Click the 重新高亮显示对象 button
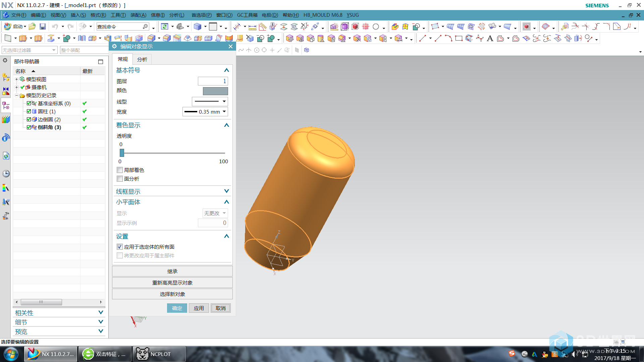The height and width of the screenshot is (362, 644). (x=172, y=283)
